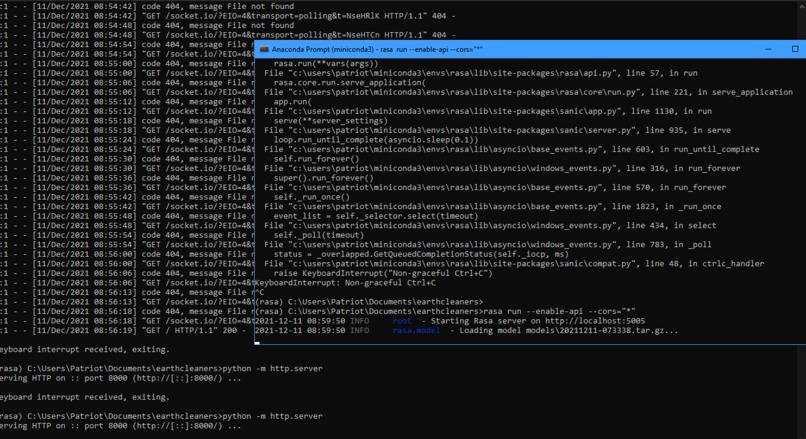Click the sanic\app.py line 1130 entry
806x439 pixels.
click(488, 111)
